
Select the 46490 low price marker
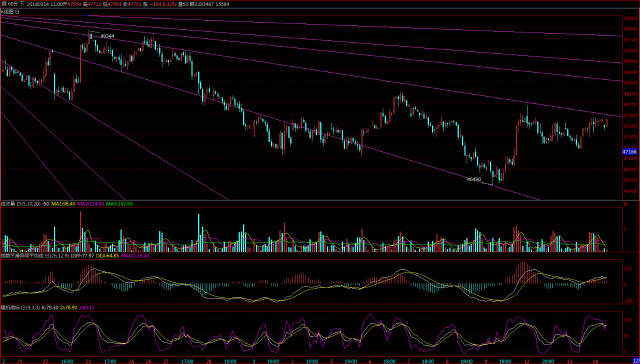[474, 179]
